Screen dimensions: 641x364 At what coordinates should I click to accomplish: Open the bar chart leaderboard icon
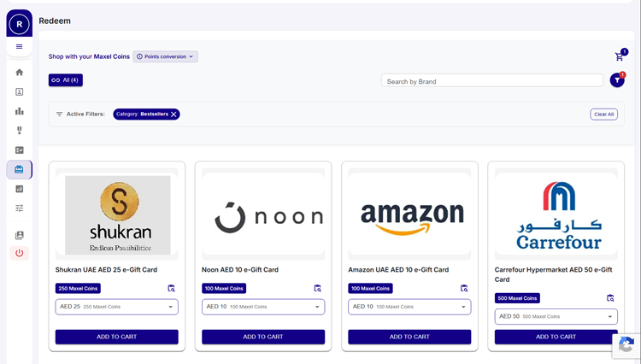(19, 111)
